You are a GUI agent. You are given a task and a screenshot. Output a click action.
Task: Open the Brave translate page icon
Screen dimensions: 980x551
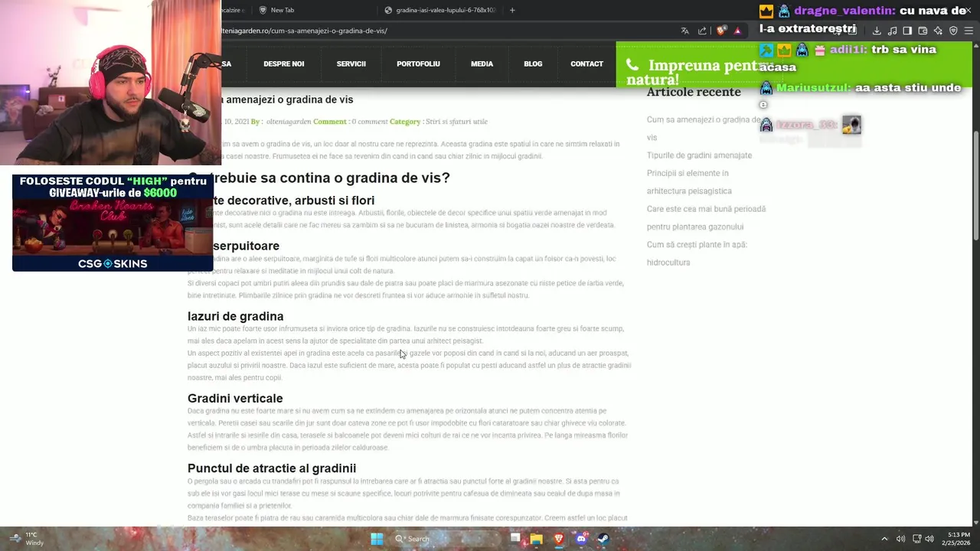point(684,31)
